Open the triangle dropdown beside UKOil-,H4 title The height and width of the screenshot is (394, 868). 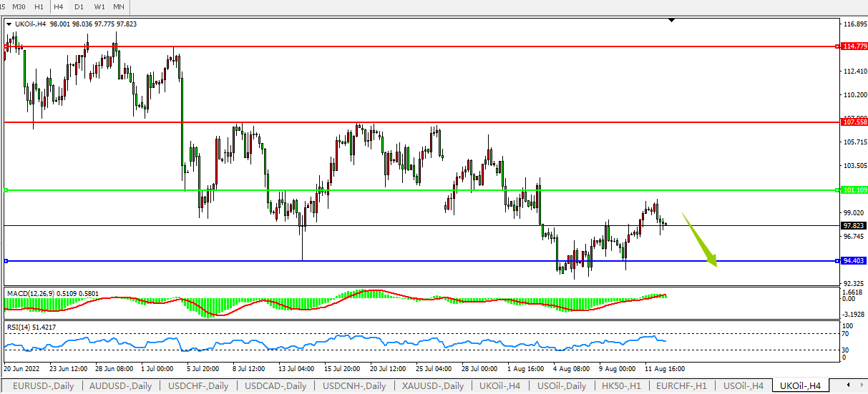pos(9,24)
